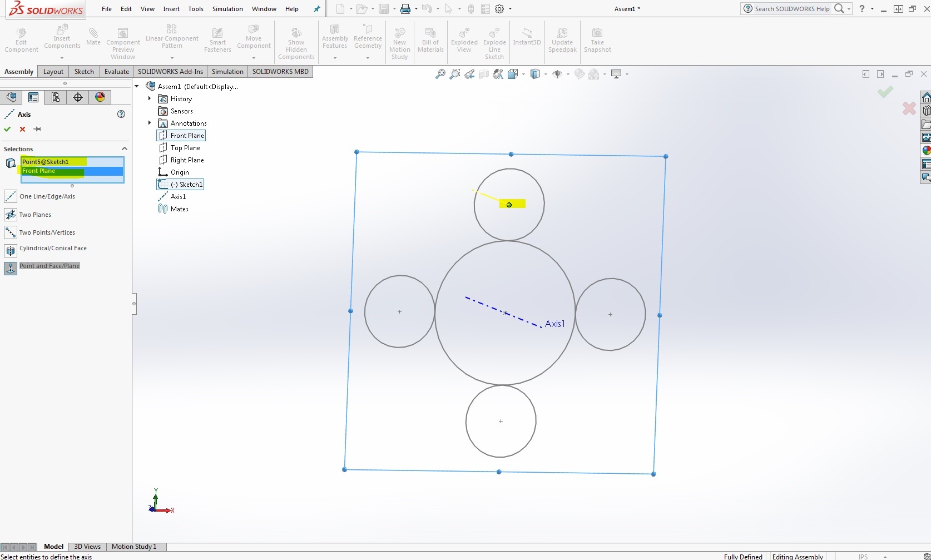
Task: Open the Insert menu
Action: (171, 9)
